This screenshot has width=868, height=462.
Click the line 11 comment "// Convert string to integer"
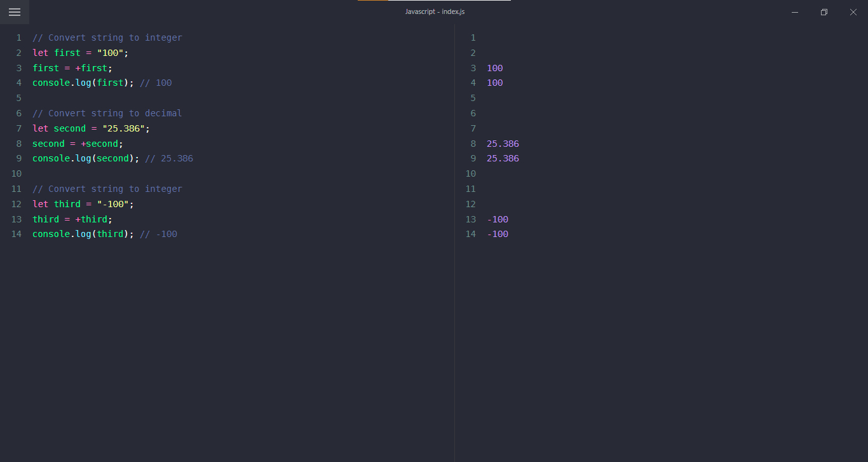click(107, 189)
